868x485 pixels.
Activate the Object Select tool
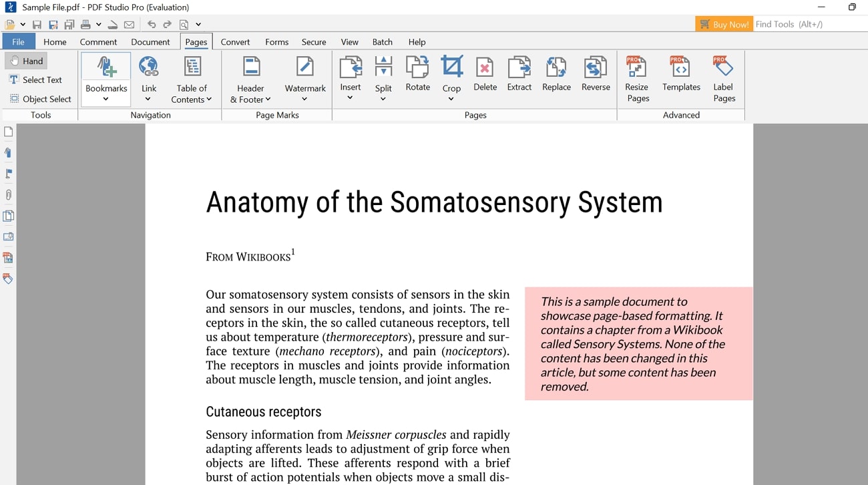pos(40,99)
